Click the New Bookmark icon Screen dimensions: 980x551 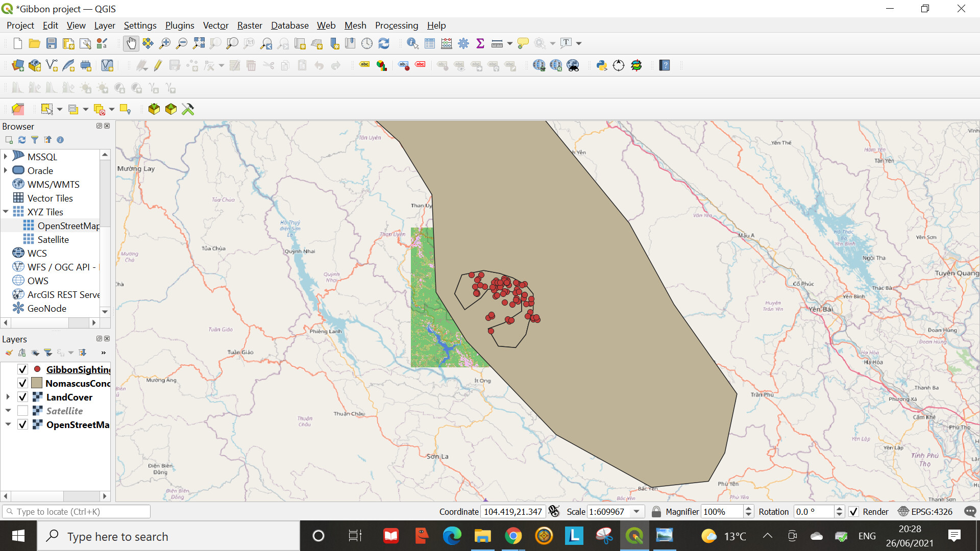point(334,44)
